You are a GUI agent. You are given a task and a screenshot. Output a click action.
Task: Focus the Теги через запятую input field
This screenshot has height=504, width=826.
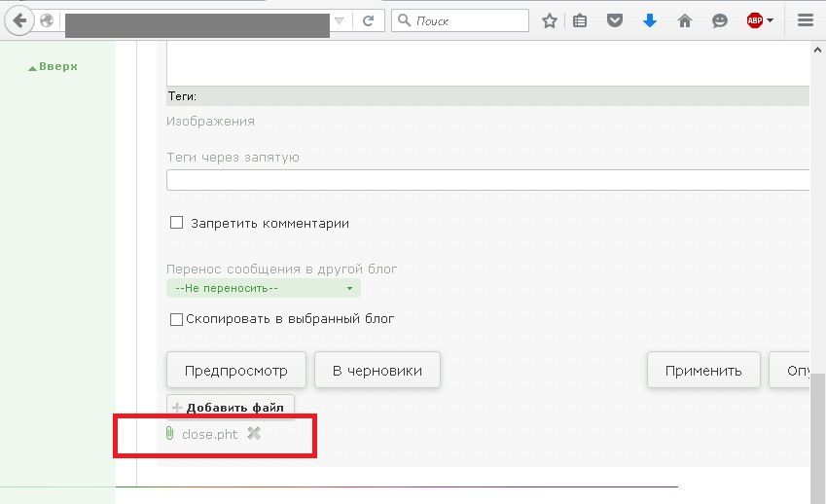pos(487,180)
